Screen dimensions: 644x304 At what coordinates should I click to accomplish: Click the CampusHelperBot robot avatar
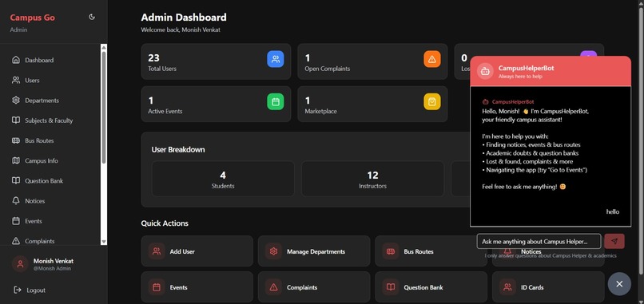pos(485,71)
